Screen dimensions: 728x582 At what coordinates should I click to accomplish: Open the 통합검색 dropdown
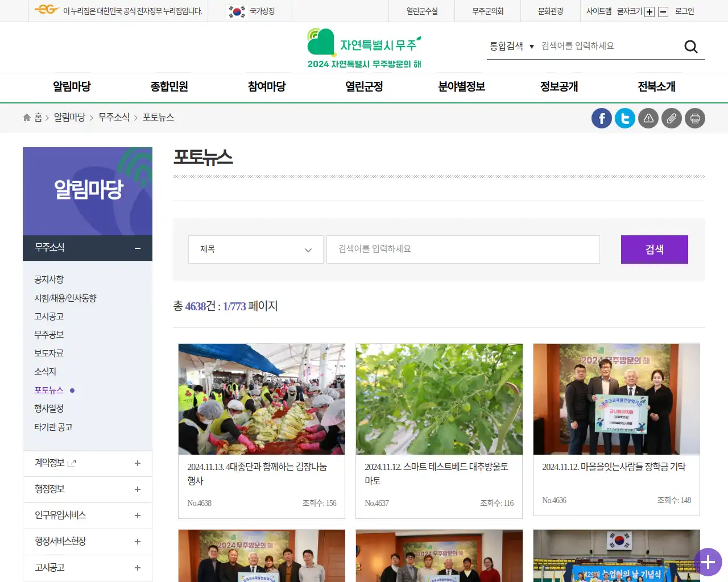point(512,46)
